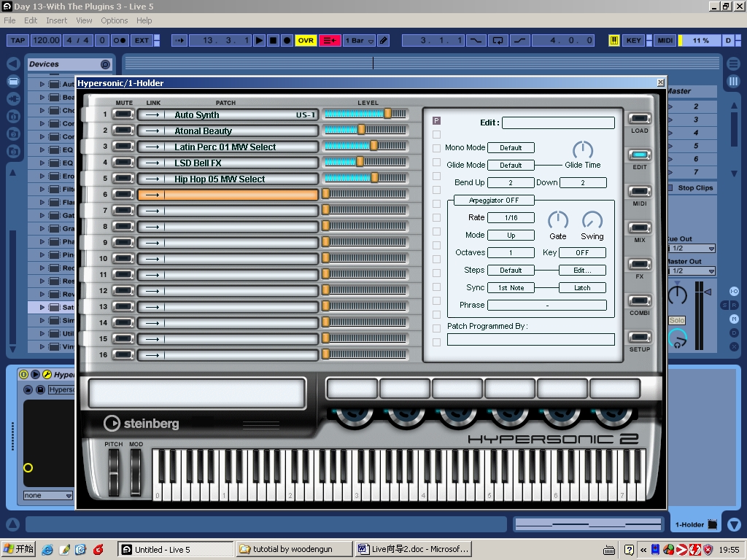Toggle the device activator power icon
This screenshot has width=747, height=560.
(x=23, y=374)
